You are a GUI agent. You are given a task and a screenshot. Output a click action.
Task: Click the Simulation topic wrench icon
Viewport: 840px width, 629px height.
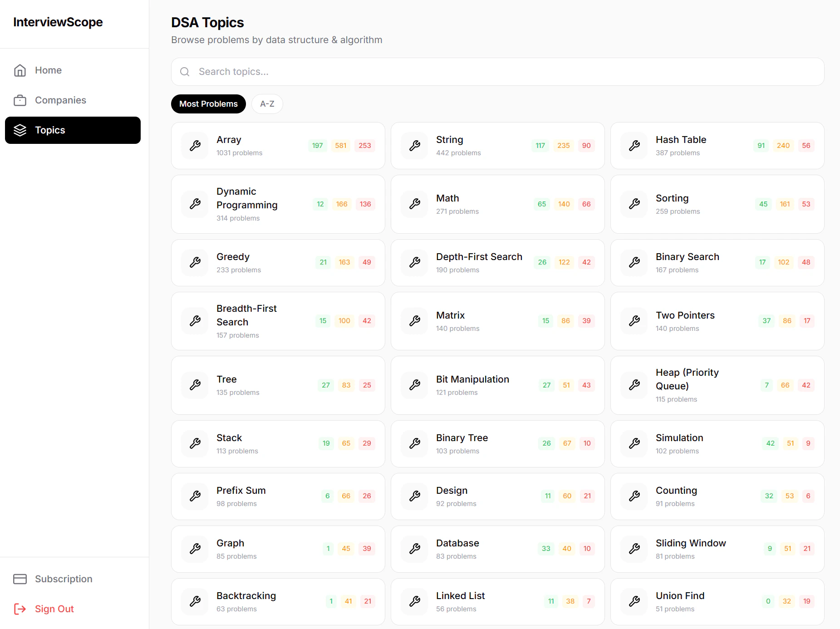[634, 444]
